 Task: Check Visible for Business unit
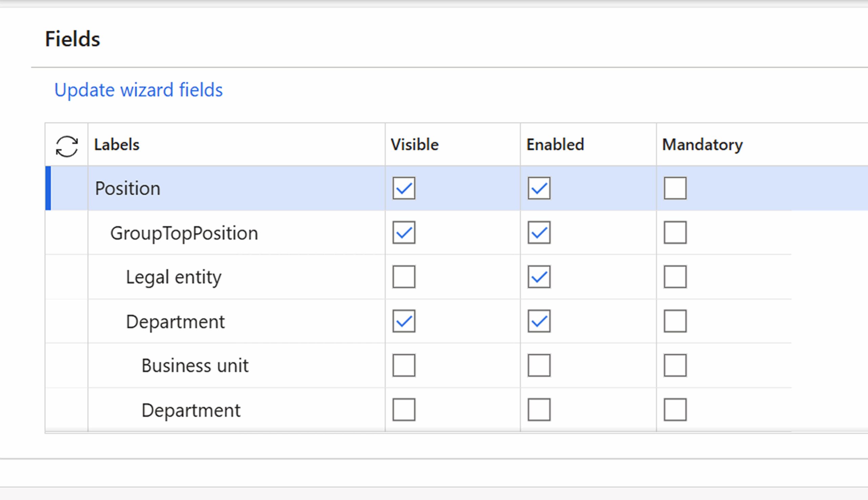pyautogui.click(x=403, y=365)
